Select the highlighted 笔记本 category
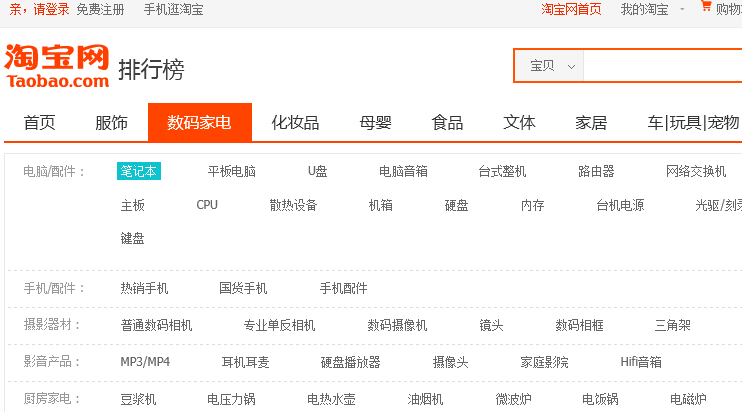The width and height of the screenshot is (742, 412). pos(138,171)
